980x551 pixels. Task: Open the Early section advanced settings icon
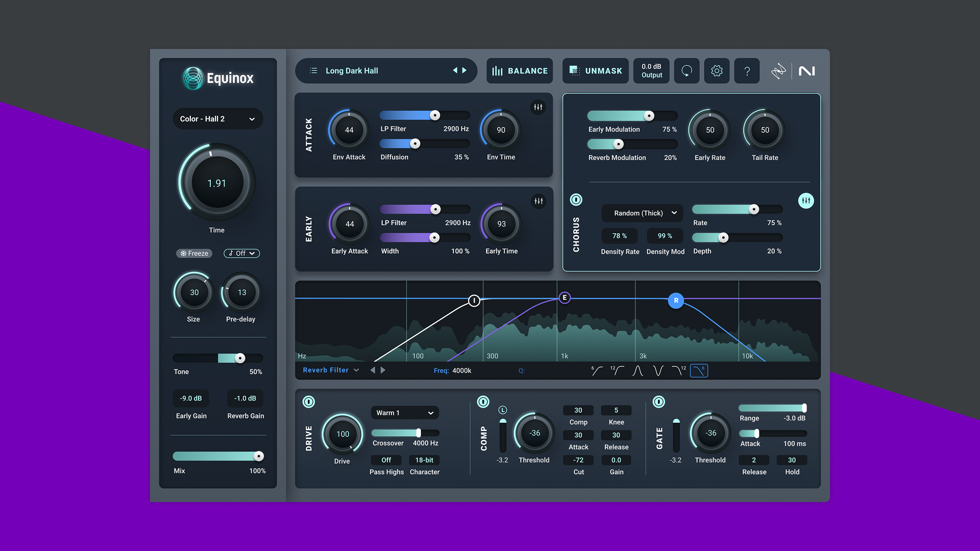[538, 201]
